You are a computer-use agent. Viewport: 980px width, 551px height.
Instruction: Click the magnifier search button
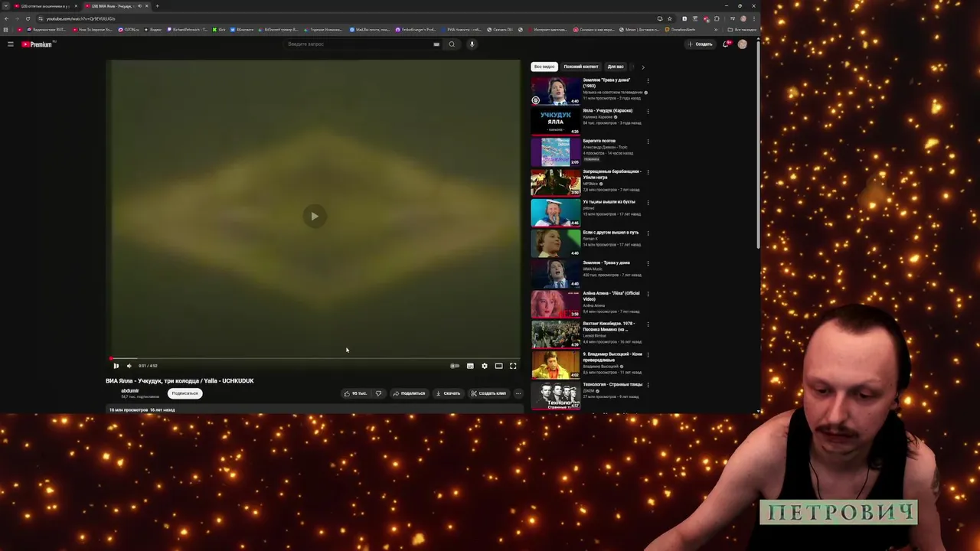pyautogui.click(x=452, y=44)
